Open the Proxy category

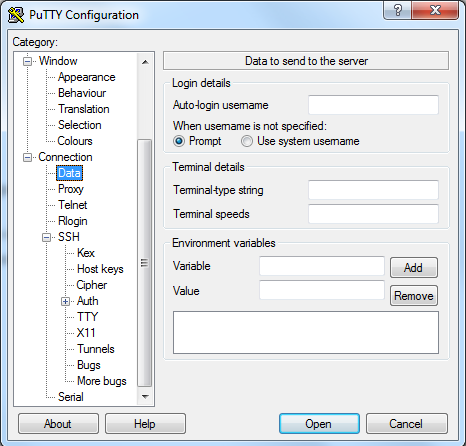click(70, 189)
